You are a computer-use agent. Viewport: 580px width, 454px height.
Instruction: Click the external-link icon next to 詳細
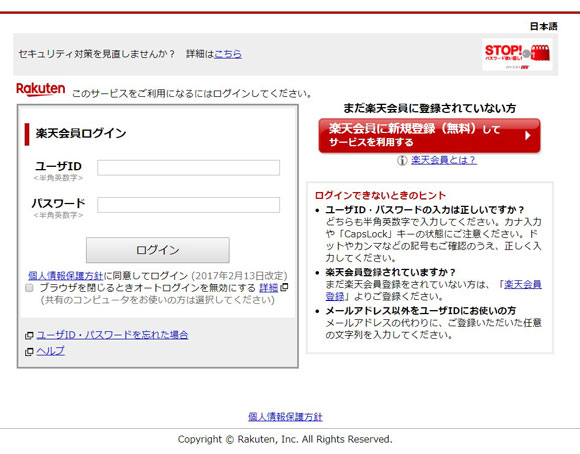tap(284, 287)
